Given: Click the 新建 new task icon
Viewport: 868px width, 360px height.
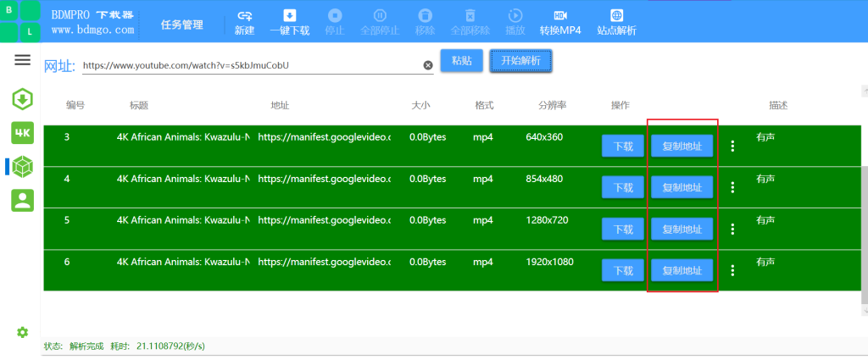Looking at the screenshot, I should click(244, 15).
